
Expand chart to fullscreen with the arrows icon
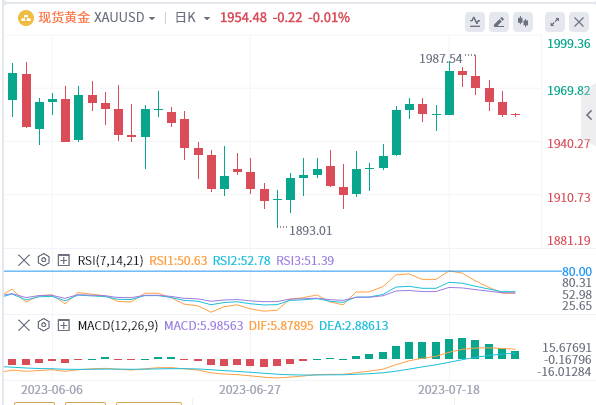tap(555, 22)
